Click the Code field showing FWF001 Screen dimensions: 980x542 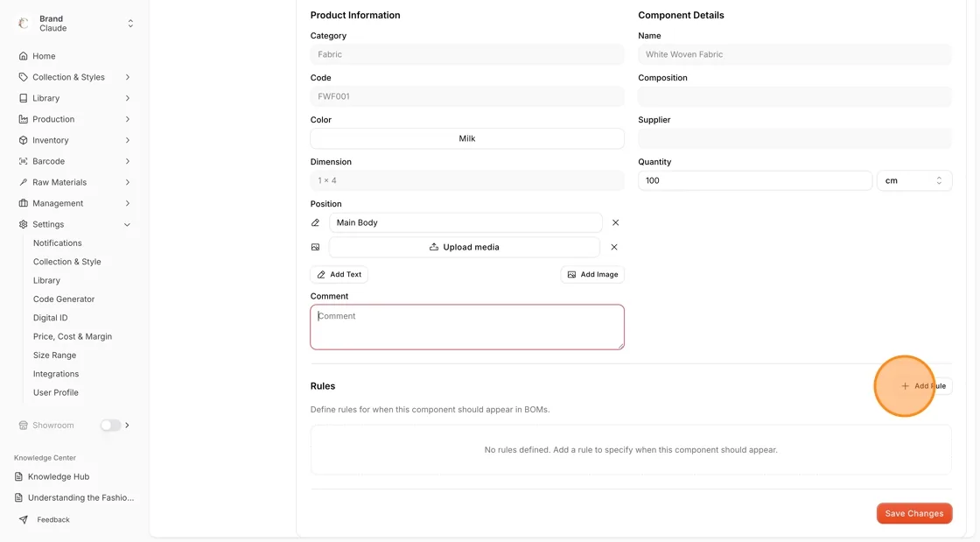coord(467,96)
